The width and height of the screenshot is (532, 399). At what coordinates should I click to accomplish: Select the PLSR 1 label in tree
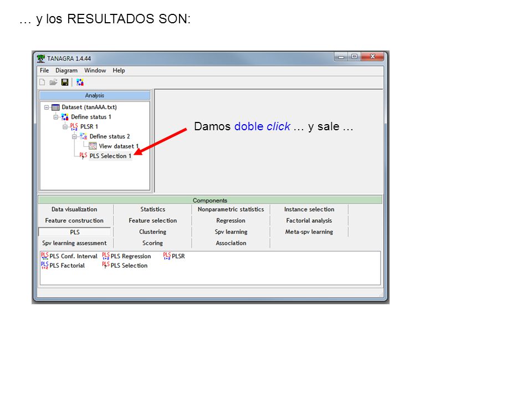[89, 126]
